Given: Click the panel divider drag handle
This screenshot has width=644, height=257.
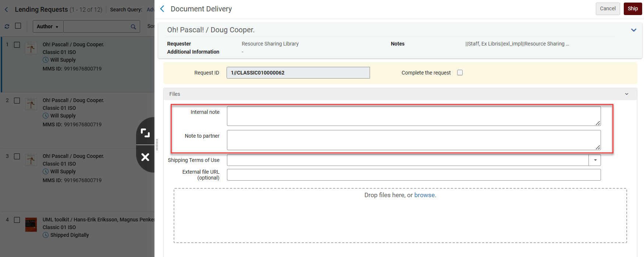Looking at the screenshot, I should coord(157,145).
